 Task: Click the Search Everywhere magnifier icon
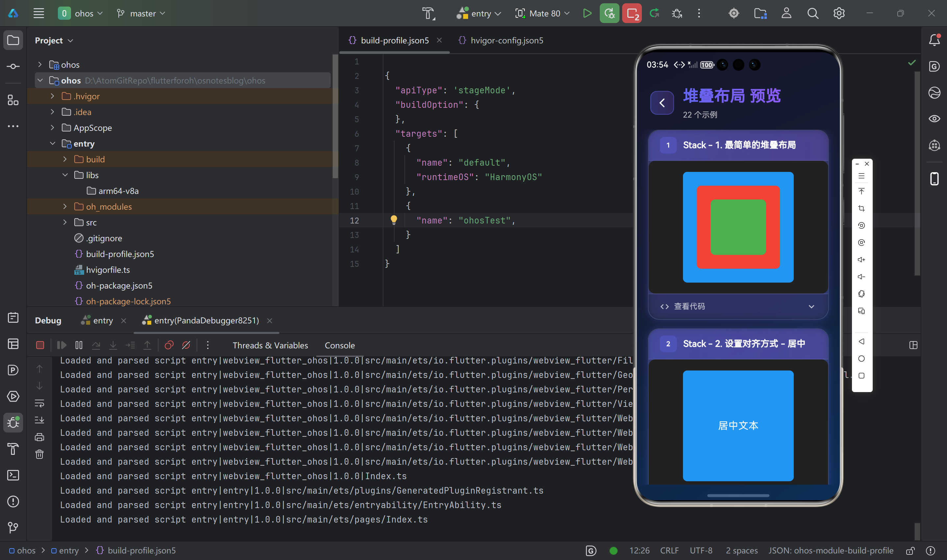pyautogui.click(x=813, y=13)
